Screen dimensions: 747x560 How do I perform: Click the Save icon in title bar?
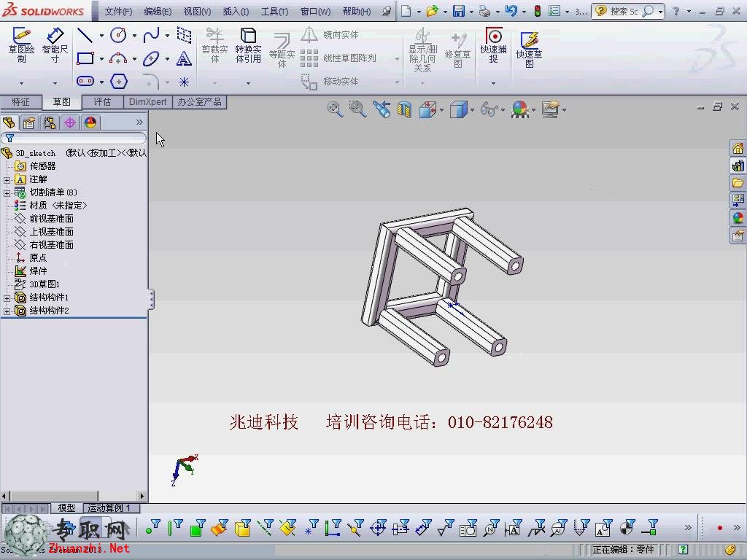458,11
